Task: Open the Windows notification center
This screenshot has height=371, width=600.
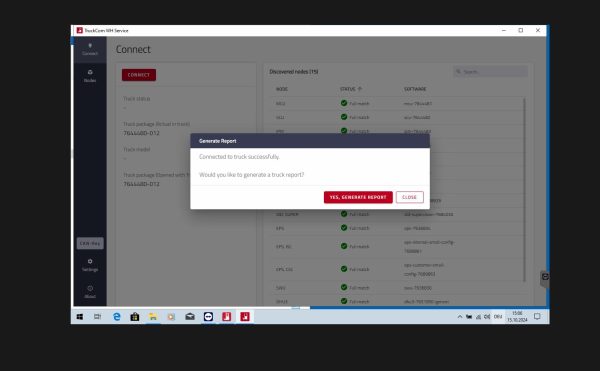Action: [537, 317]
